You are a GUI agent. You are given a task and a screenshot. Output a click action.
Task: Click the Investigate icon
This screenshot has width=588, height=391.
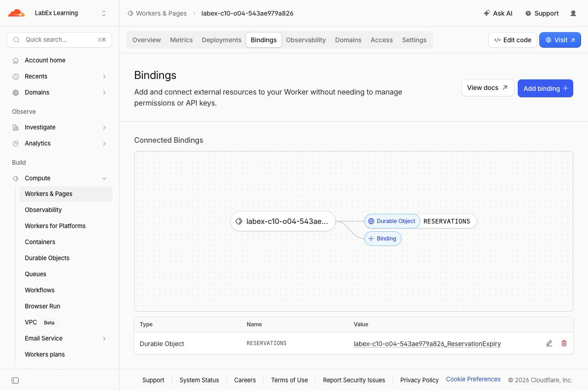click(16, 127)
